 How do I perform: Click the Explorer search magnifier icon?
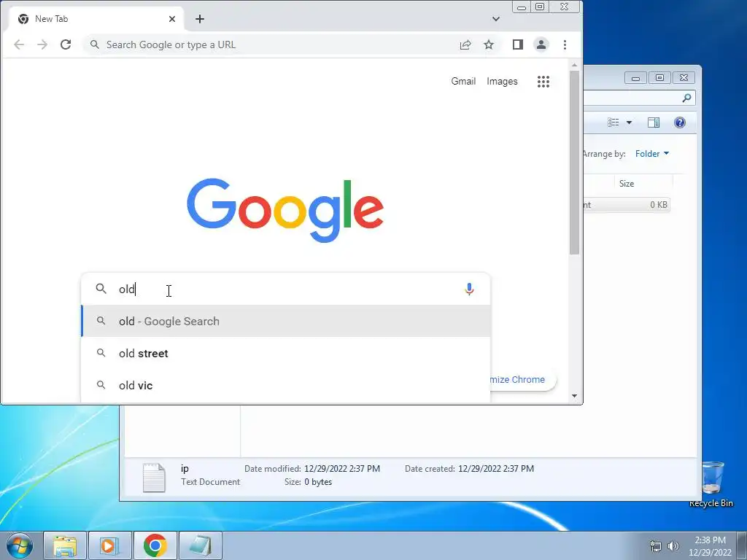point(686,98)
